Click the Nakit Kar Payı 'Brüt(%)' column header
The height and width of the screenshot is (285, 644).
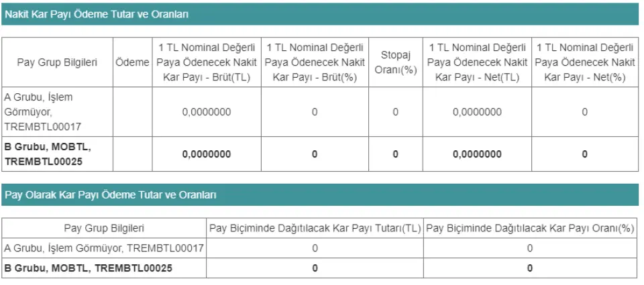[x=315, y=62]
